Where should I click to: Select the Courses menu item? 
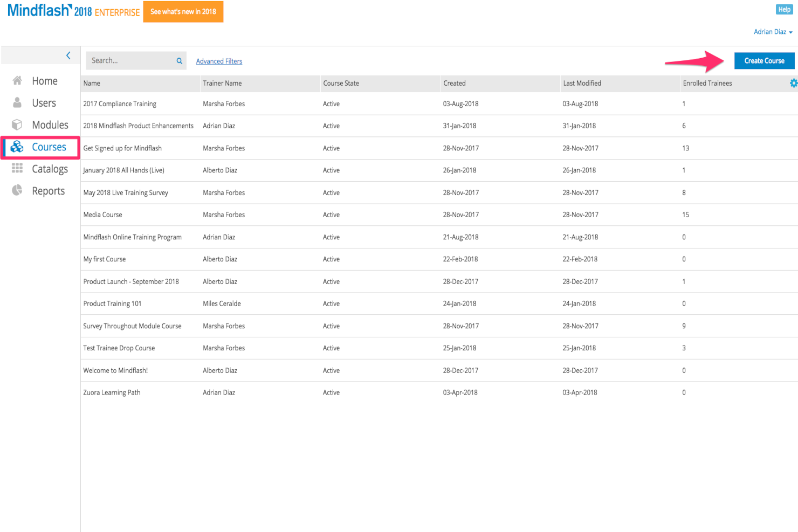[x=49, y=147]
